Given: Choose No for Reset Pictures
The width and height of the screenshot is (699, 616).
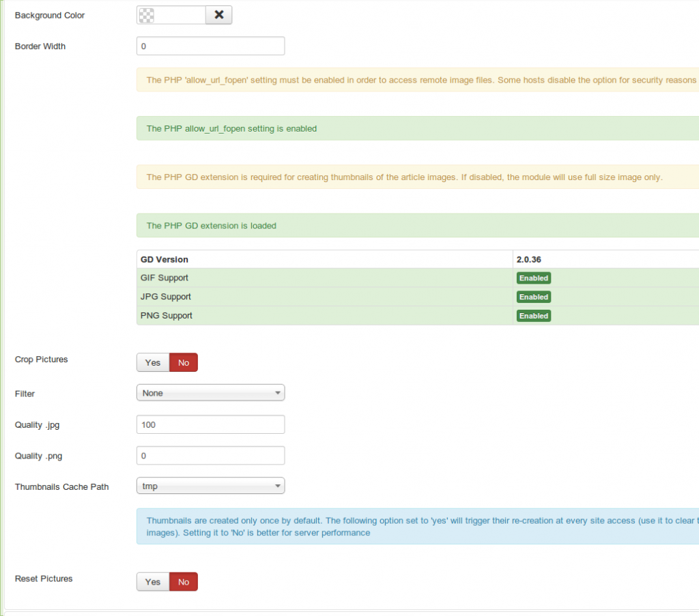Looking at the screenshot, I should click(x=184, y=582).
